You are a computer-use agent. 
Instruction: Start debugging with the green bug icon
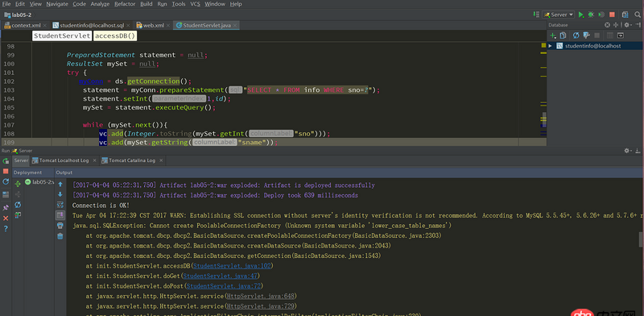[591, 15]
